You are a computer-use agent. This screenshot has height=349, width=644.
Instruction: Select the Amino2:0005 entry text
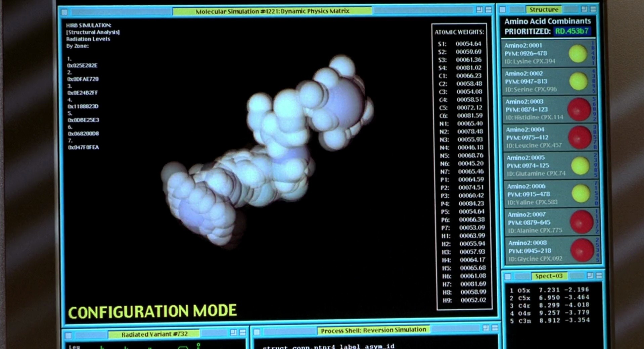click(x=525, y=158)
